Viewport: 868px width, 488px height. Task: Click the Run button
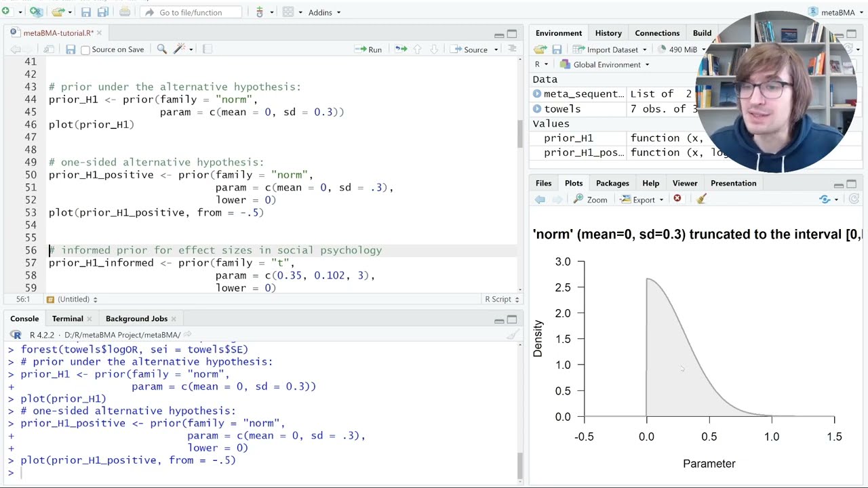(368, 49)
